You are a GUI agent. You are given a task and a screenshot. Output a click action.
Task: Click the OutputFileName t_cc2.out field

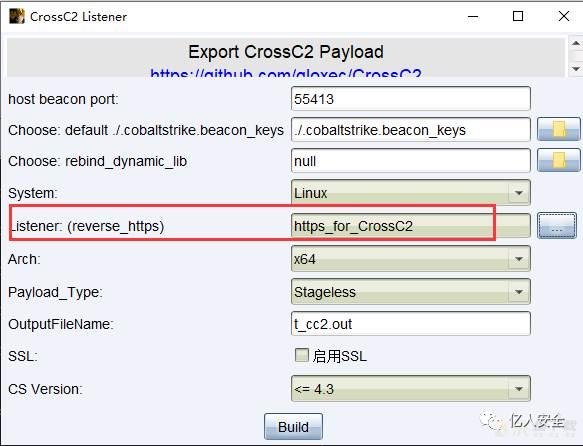click(410, 324)
